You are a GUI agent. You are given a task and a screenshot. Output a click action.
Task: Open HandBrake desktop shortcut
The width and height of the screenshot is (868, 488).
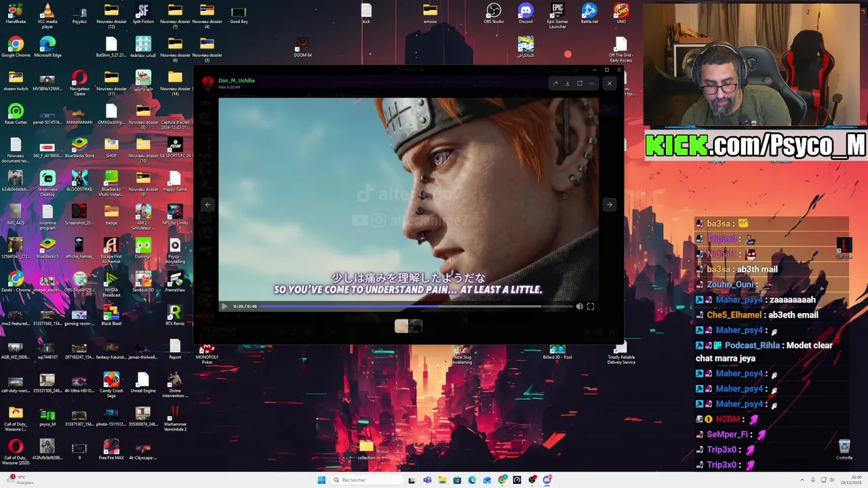16,14
